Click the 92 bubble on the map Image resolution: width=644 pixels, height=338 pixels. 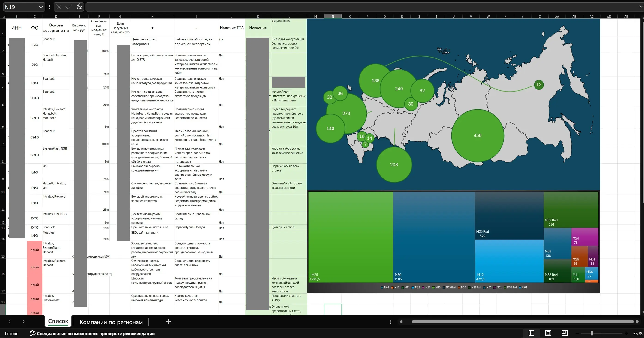[x=422, y=91]
